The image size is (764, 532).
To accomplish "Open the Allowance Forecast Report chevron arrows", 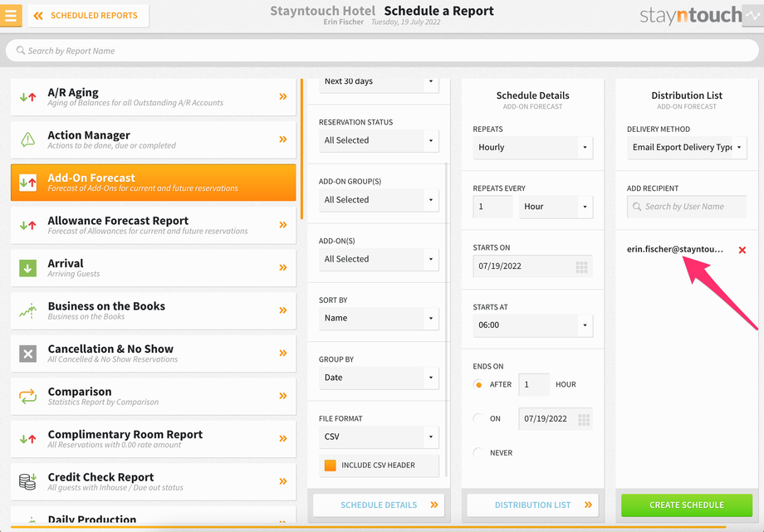I will click(x=282, y=225).
